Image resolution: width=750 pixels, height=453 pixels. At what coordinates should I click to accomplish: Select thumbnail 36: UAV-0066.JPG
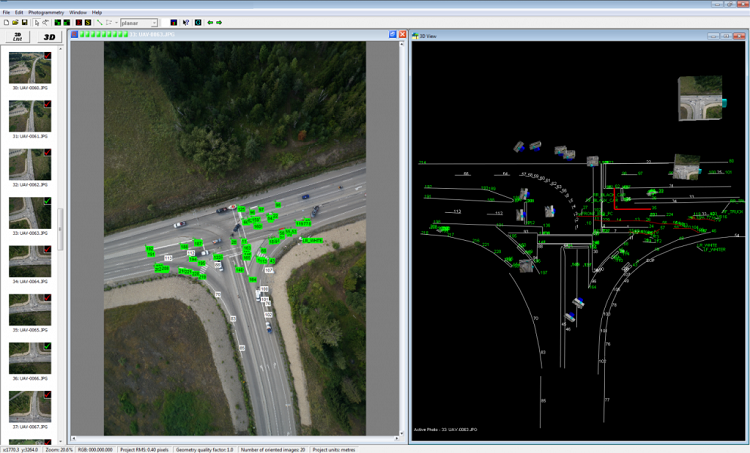(30, 358)
